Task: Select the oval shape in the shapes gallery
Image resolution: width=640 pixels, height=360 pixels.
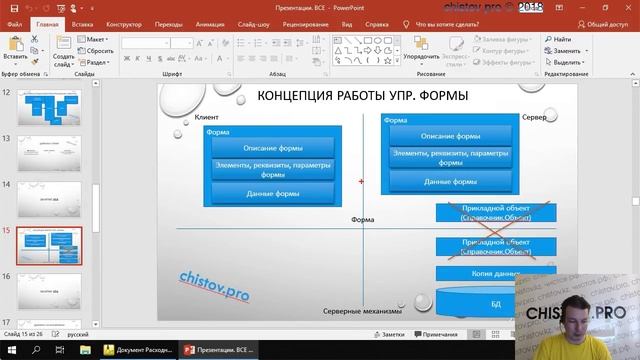Action: (378, 40)
